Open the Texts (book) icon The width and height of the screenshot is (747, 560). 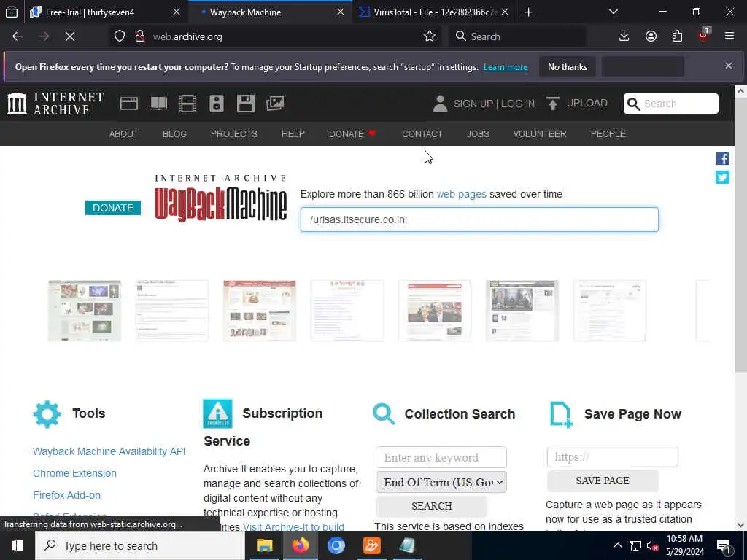tap(158, 104)
